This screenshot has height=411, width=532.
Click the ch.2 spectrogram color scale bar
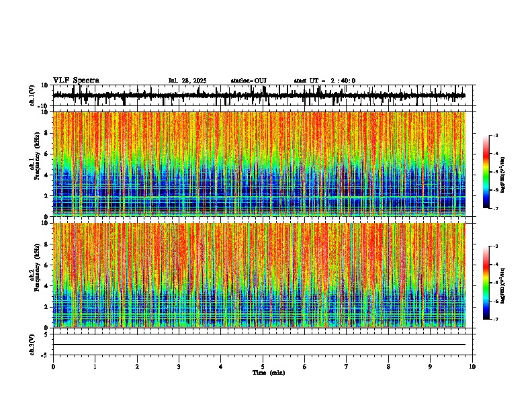(486, 283)
